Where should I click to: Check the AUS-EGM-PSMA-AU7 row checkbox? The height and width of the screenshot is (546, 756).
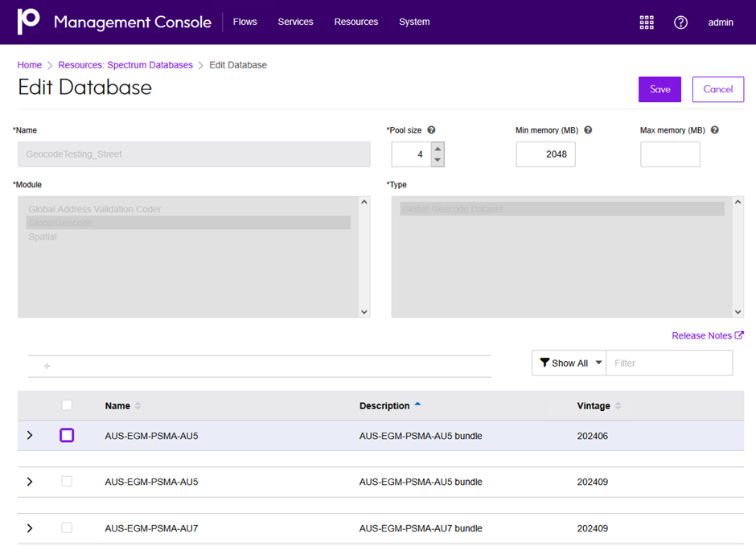67,528
